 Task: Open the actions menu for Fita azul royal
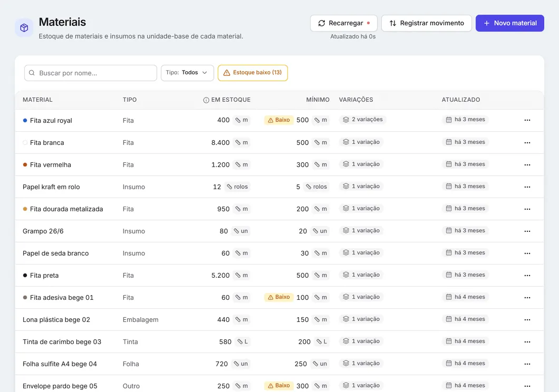527,120
